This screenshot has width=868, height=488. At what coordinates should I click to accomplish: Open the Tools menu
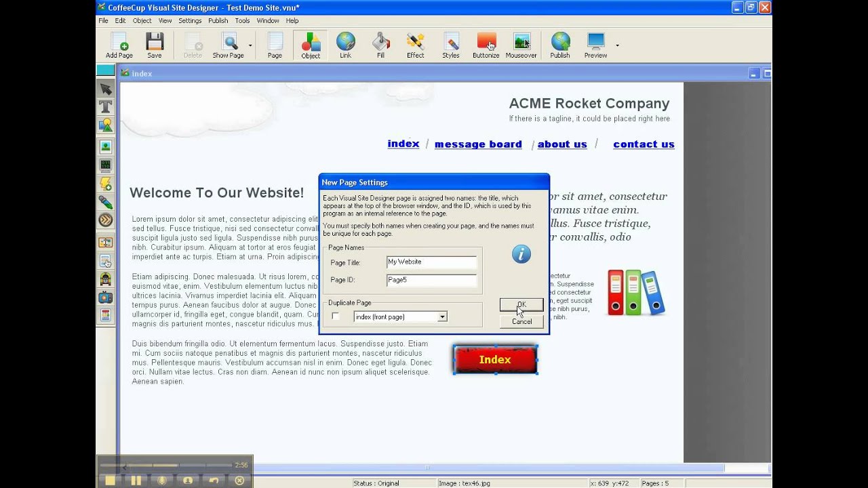(242, 20)
